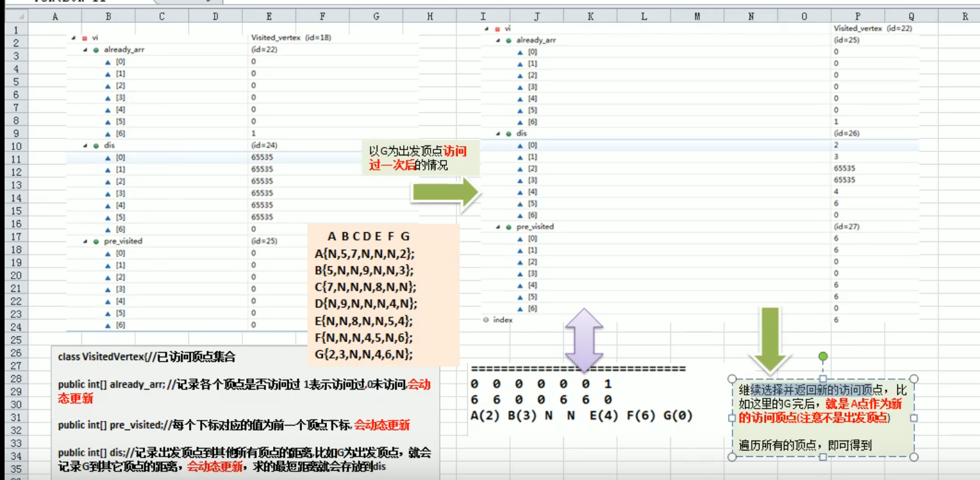Click the line '0 0 0 0 0 0 1'
The image size is (980, 480).
tap(541, 384)
